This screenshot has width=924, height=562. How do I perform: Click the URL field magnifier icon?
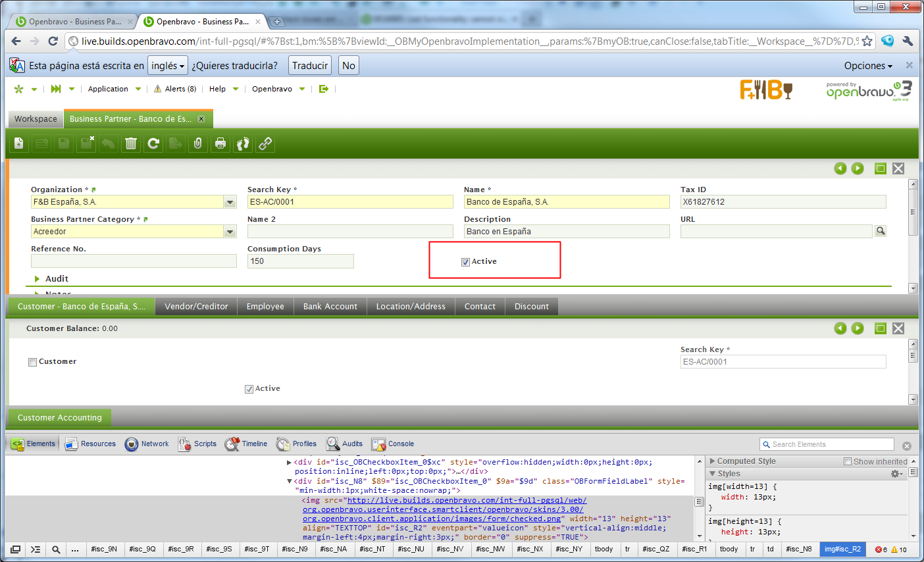[x=880, y=231]
